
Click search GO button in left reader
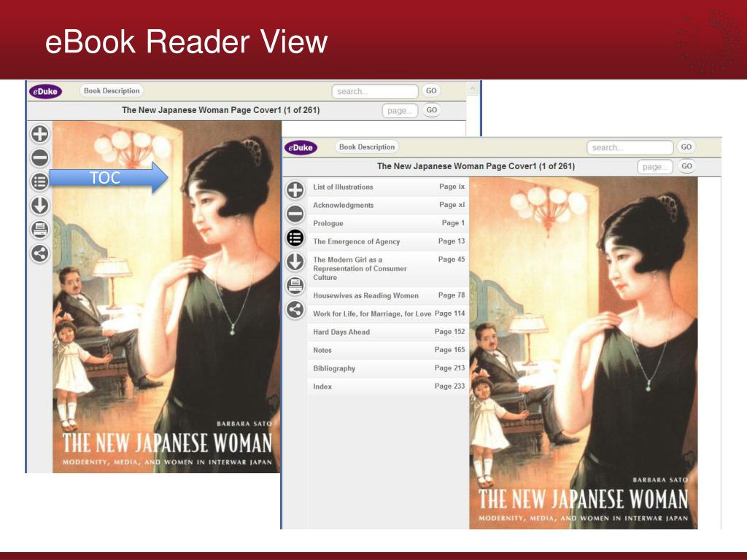(431, 90)
